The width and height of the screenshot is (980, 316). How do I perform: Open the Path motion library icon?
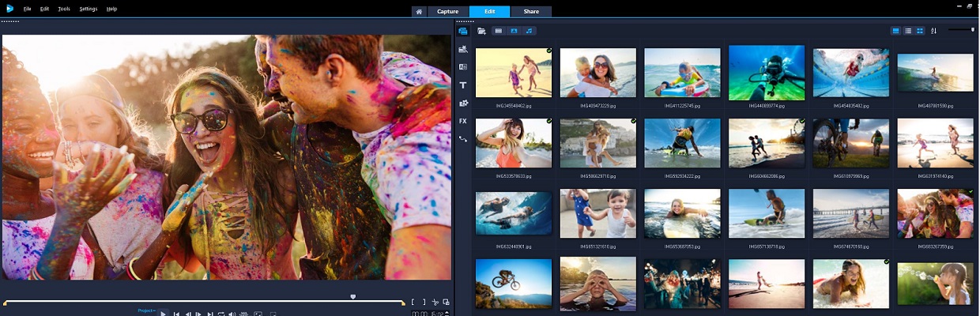point(463,139)
